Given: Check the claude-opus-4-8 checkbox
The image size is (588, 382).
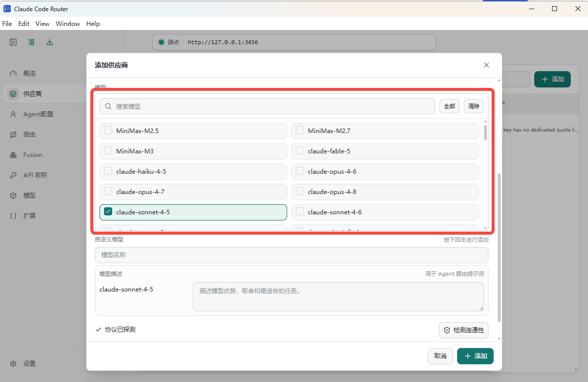Looking at the screenshot, I should (x=300, y=191).
